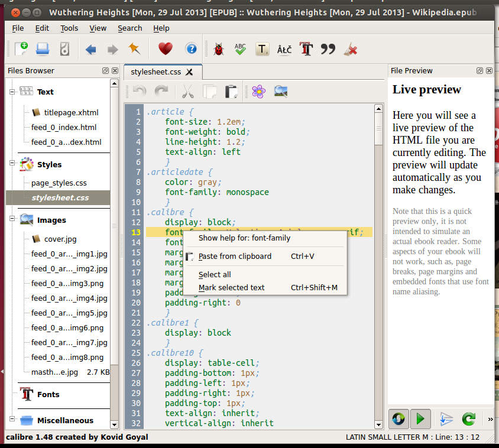The image size is (499, 448).
Task: Expand preview toolbar overflow chevron
Action: (x=490, y=419)
